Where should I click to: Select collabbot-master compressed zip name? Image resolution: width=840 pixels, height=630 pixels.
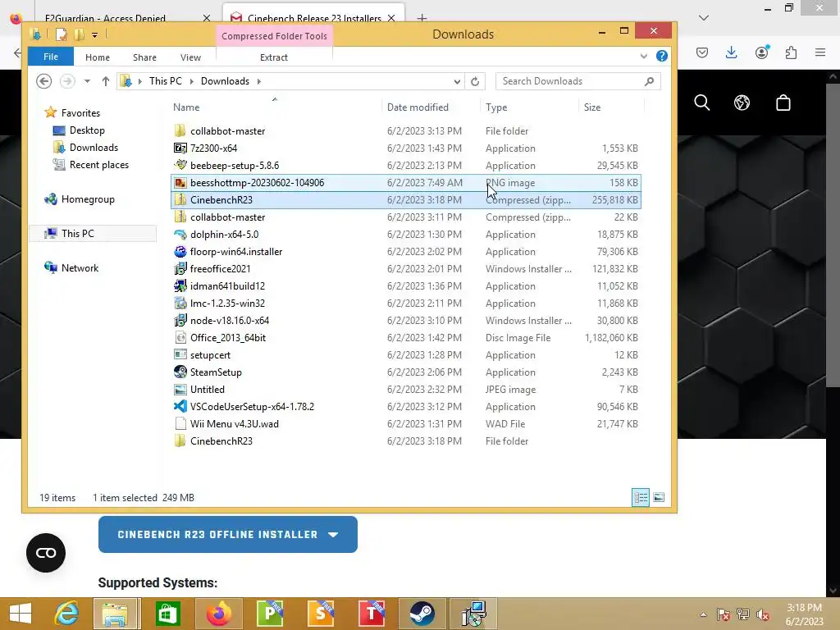(228, 217)
